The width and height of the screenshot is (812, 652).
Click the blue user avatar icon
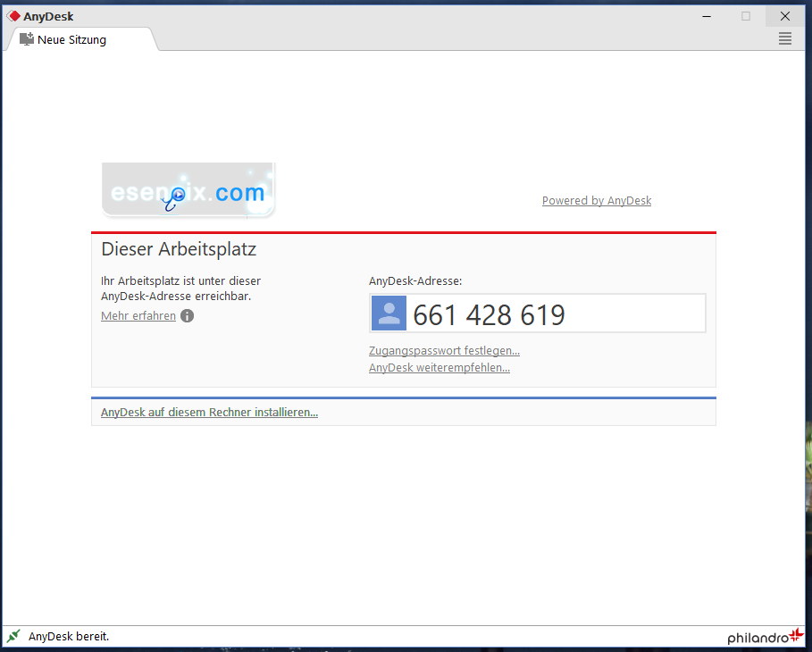tap(389, 313)
